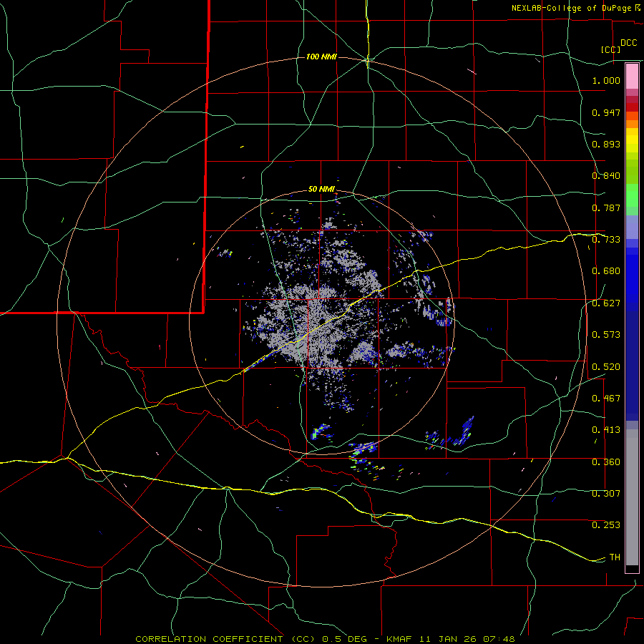Click the 0.360 legend value

[x=606, y=462]
